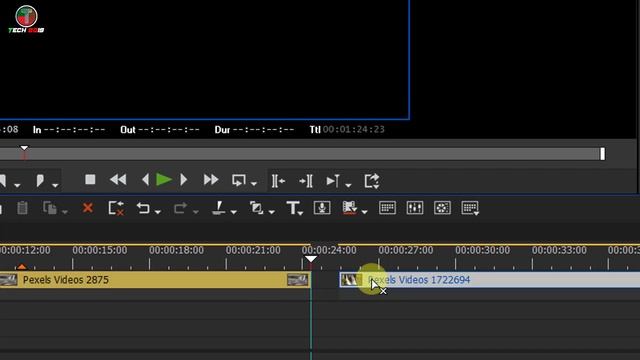
Task: Click the Add Cut Point icon
Action: (x=219, y=208)
